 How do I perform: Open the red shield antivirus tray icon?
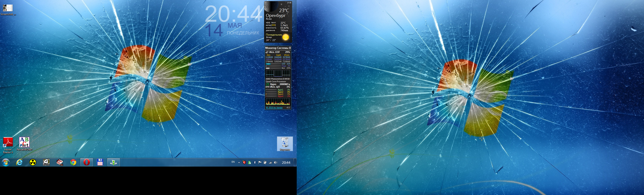(x=244, y=162)
